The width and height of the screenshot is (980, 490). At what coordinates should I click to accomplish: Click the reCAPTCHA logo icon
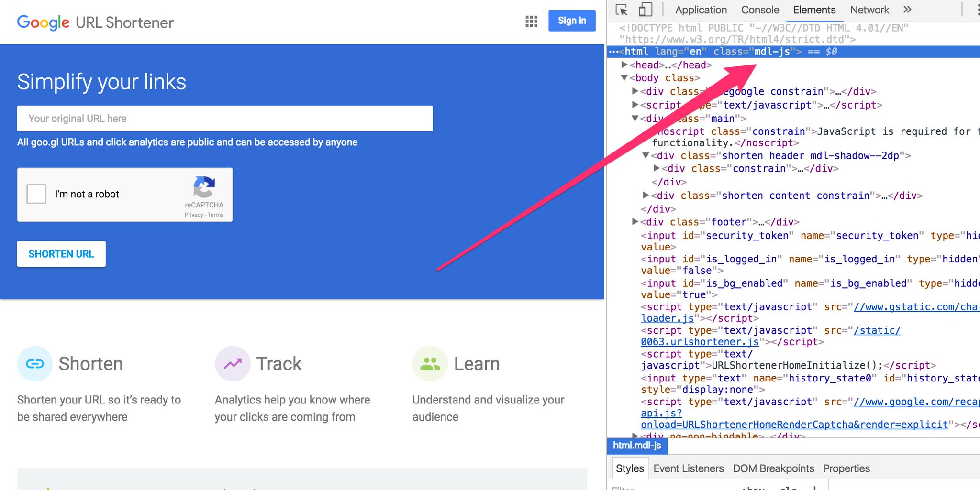click(x=204, y=187)
